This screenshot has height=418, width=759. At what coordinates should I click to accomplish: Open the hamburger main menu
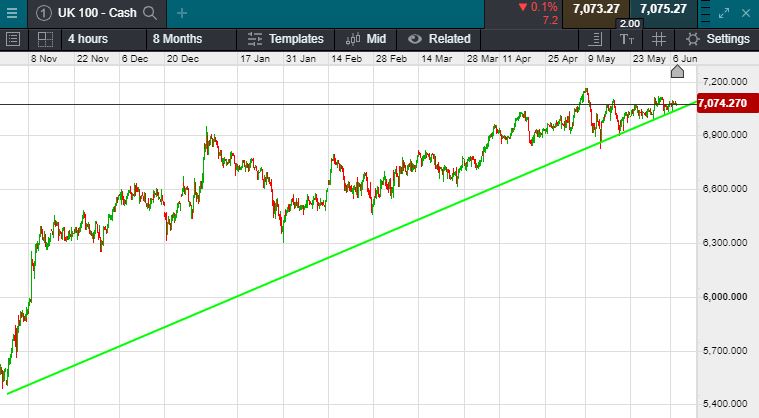point(12,13)
